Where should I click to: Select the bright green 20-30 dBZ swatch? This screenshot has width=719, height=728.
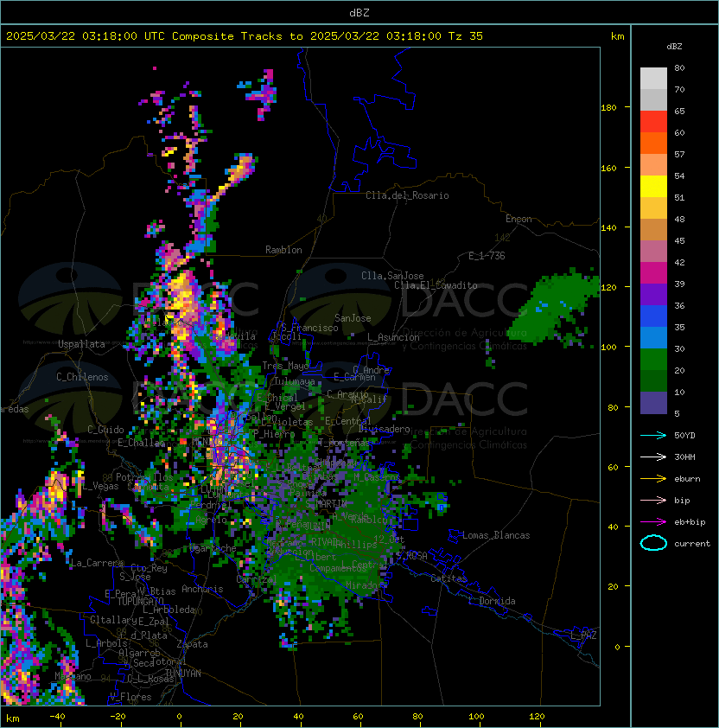[653, 360]
